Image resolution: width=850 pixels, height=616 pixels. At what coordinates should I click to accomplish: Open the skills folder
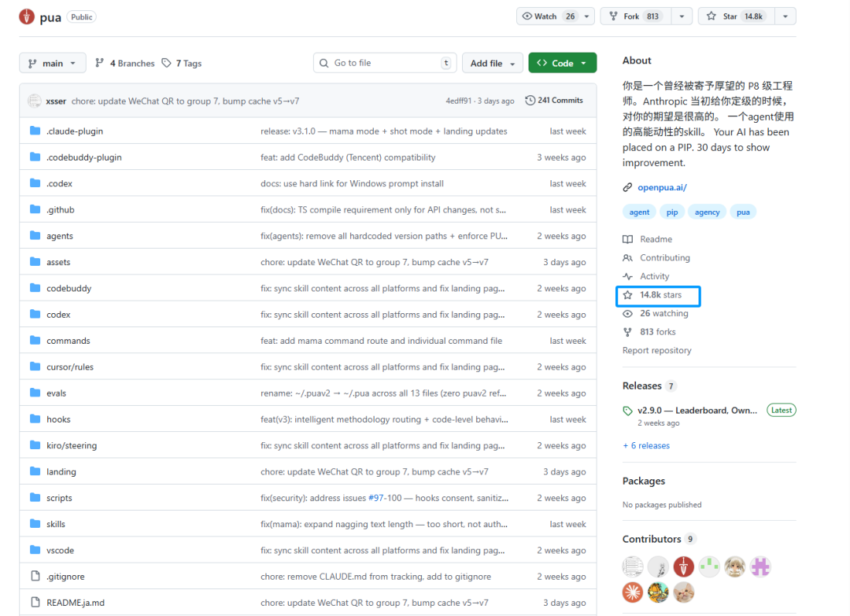pos(56,524)
